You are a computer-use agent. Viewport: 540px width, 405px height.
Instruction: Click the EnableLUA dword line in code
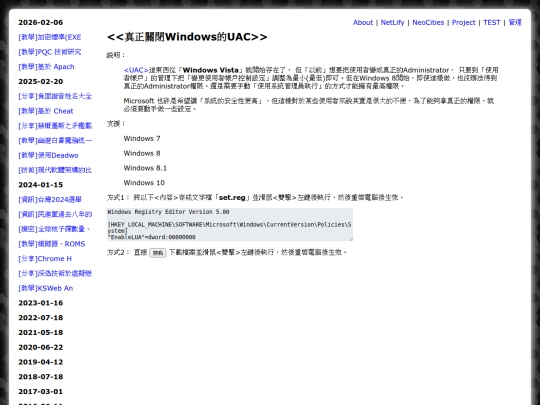pyautogui.click(x=152, y=237)
